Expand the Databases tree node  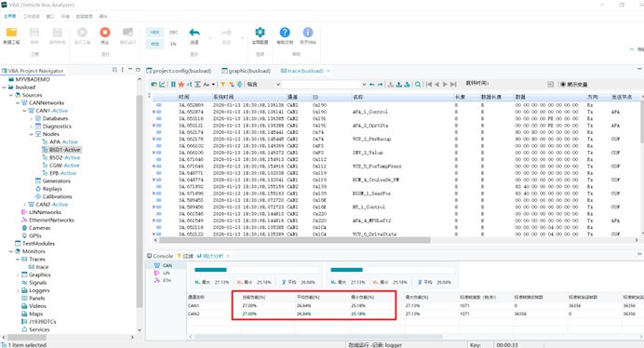[x=32, y=118]
